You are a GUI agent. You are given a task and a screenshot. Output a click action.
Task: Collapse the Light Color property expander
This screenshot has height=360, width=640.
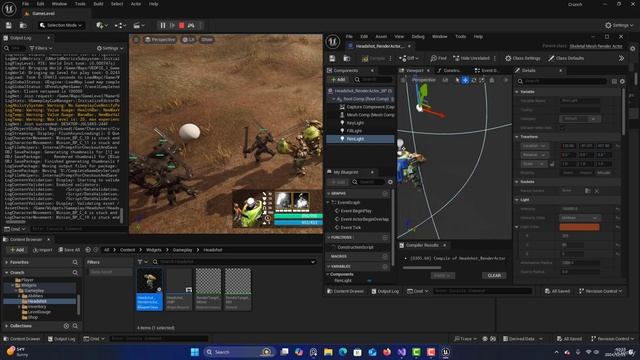click(x=517, y=227)
